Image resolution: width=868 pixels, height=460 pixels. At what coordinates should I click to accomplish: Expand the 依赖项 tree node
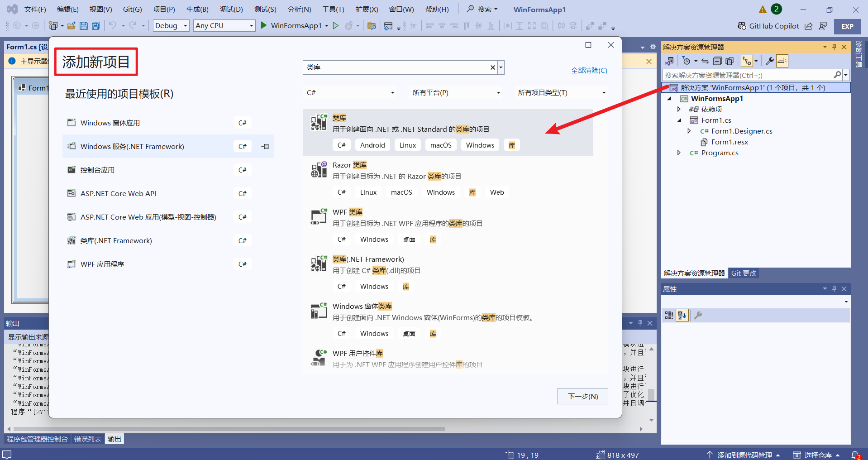(x=679, y=109)
